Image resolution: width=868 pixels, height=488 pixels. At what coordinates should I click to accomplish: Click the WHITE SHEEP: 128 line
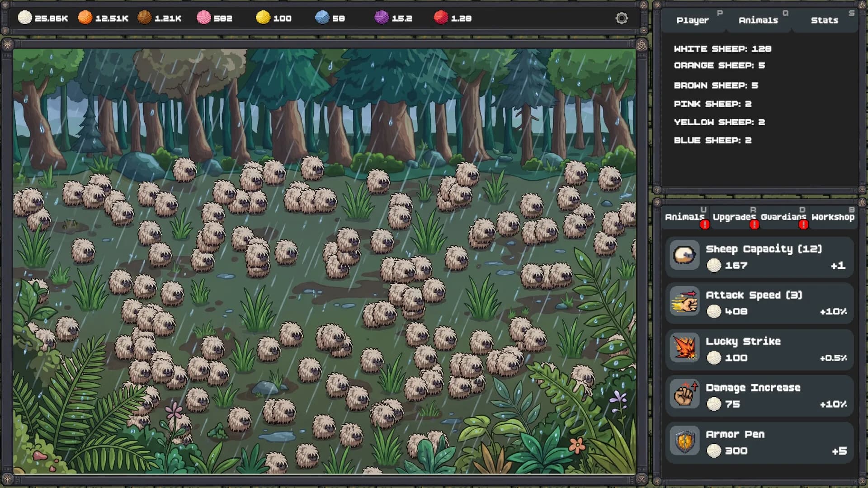pyautogui.click(x=722, y=49)
